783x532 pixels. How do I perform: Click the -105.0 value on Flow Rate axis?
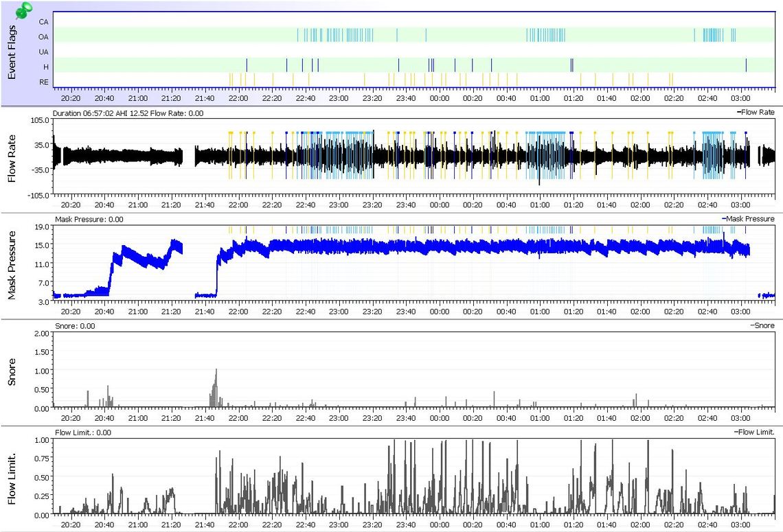click(x=39, y=195)
